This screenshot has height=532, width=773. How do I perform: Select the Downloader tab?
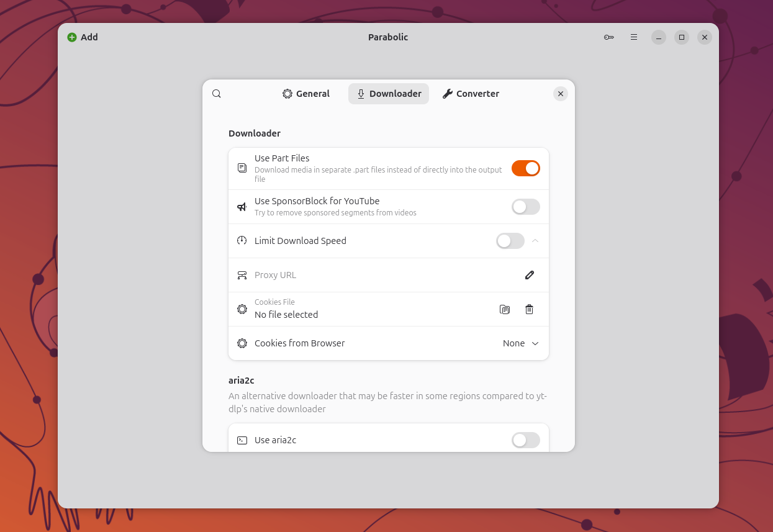click(389, 94)
